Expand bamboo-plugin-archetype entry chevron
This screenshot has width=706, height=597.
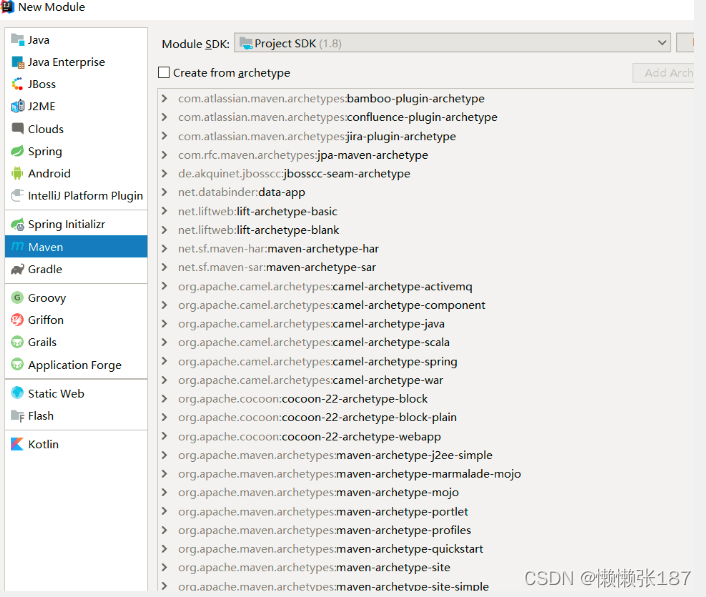pyautogui.click(x=164, y=98)
